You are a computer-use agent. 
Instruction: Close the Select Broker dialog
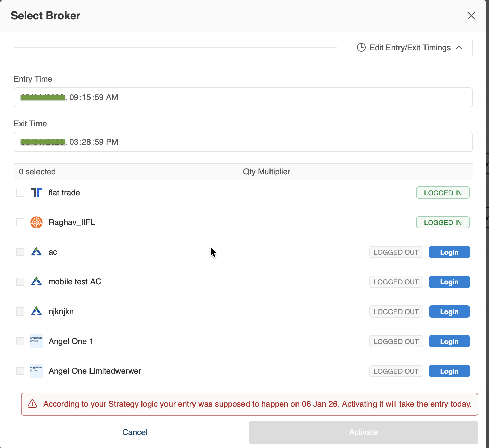tap(471, 16)
